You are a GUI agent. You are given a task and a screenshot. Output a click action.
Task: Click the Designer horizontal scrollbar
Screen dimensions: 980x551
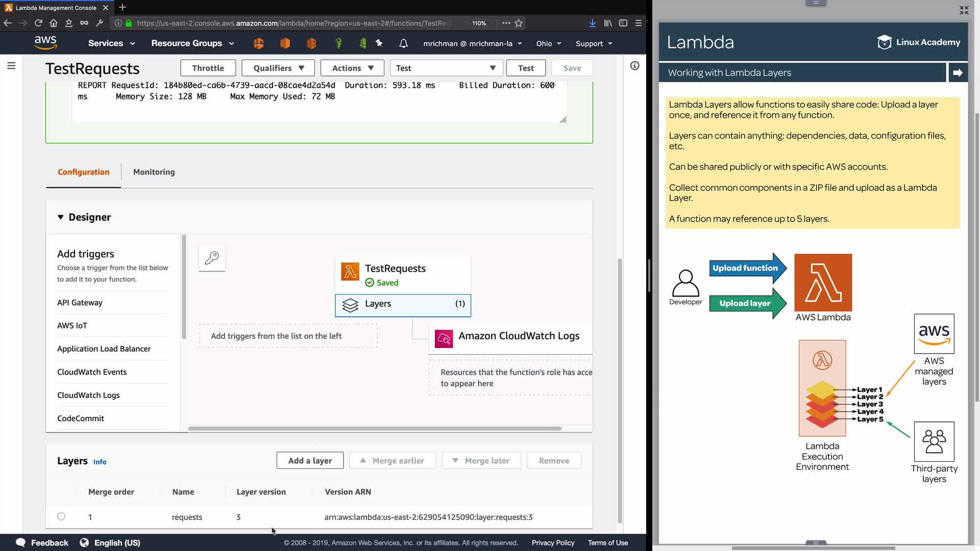tap(375, 429)
